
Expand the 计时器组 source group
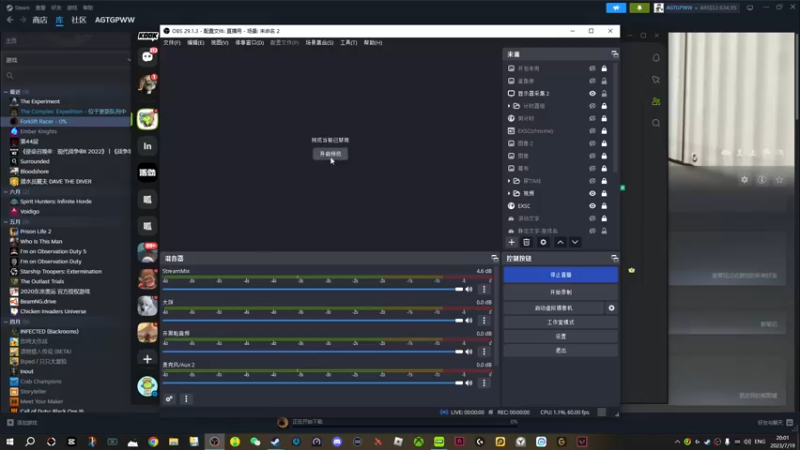click(x=509, y=106)
